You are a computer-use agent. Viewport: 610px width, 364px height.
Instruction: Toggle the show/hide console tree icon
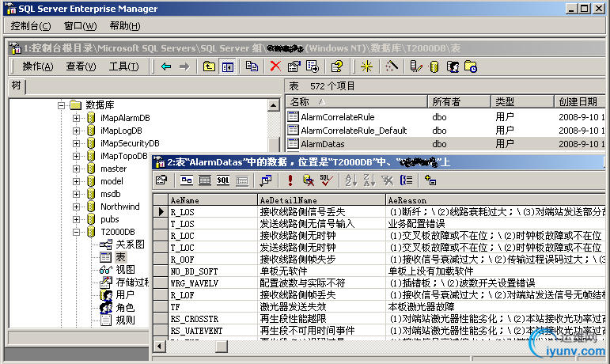[228, 67]
